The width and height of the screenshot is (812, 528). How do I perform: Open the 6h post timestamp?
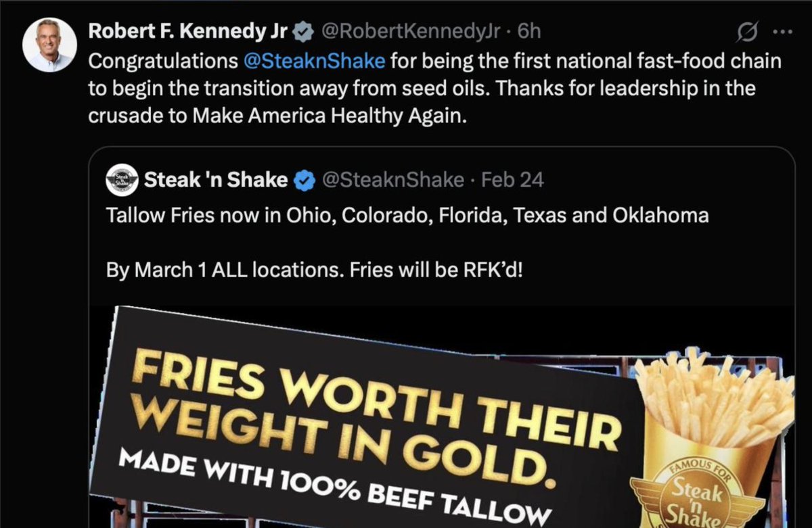[529, 31]
